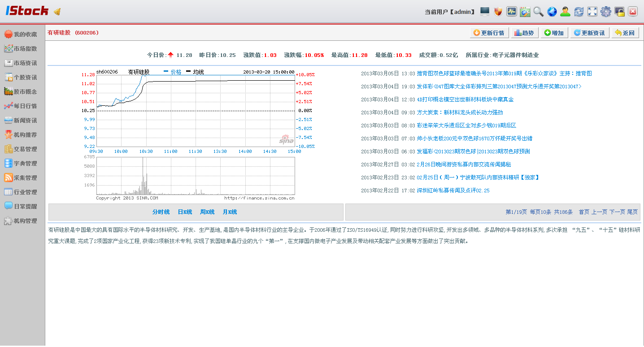
Task: Click the magnifying glass search icon
Action: coord(539,12)
